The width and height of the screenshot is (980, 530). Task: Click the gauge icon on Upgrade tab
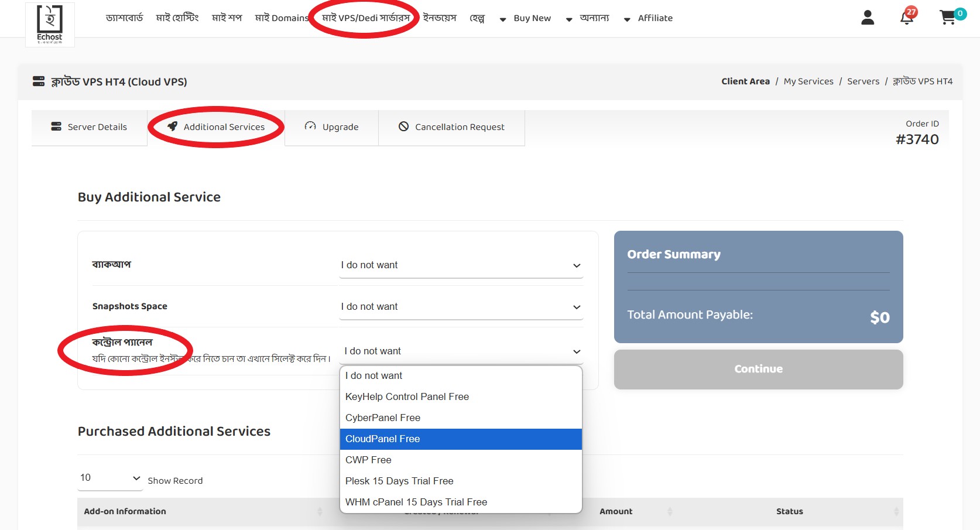click(310, 126)
